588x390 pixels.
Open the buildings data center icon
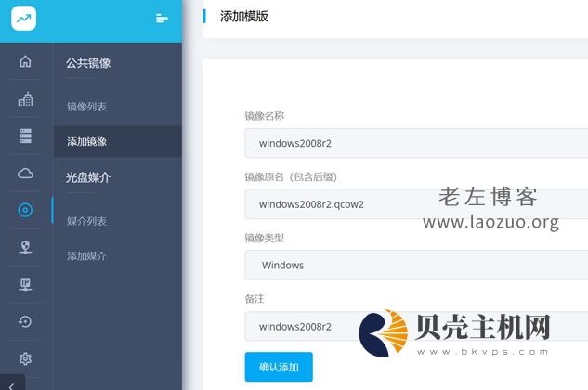click(x=25, y=99)
